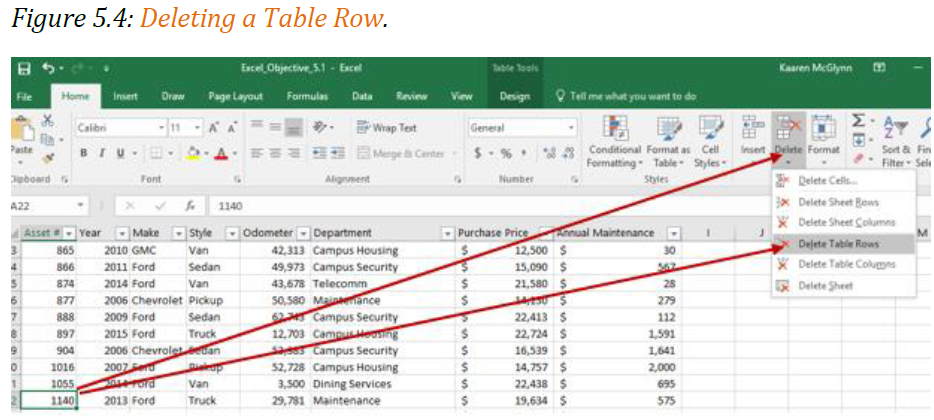Screen dimensions: 934x420
Task: Open the Year column filter dropdown
Action: pos(122,233)
